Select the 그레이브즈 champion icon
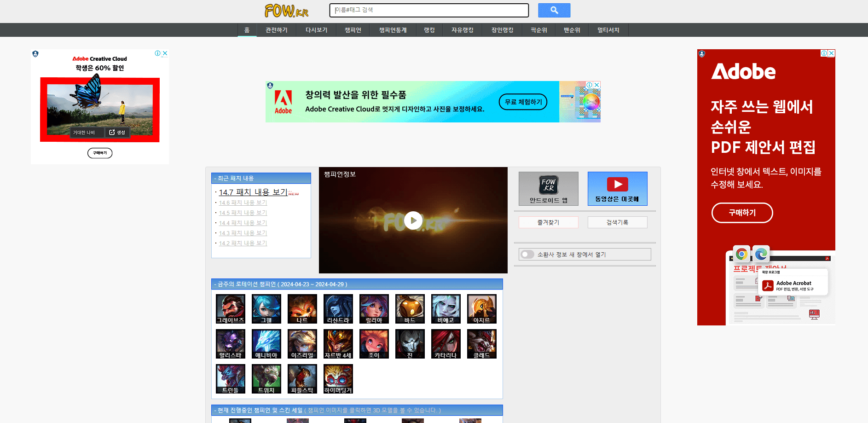Screen dimensions: 868x423 tap(231, 309)
